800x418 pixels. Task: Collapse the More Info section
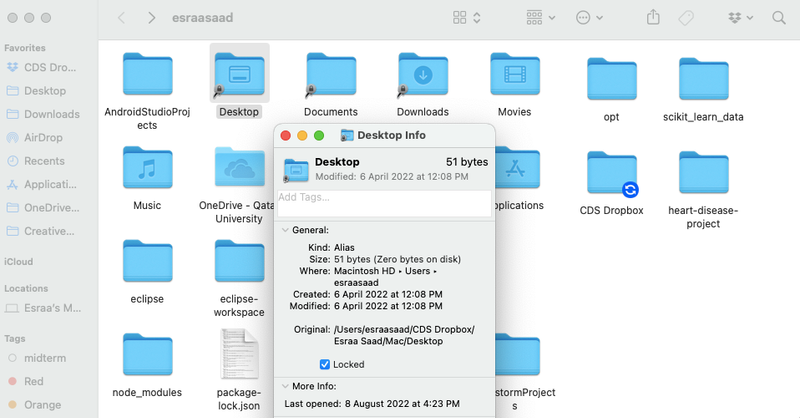pos(285,386)
